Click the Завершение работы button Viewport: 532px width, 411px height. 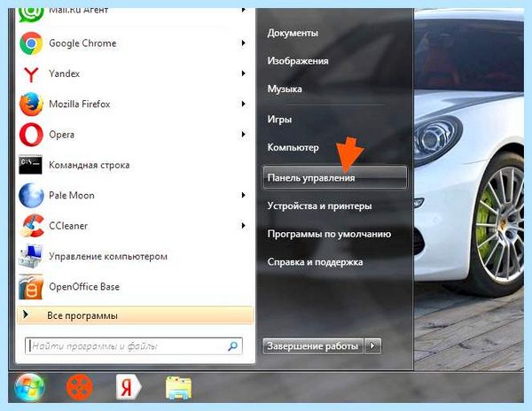(x=313, y=346)
